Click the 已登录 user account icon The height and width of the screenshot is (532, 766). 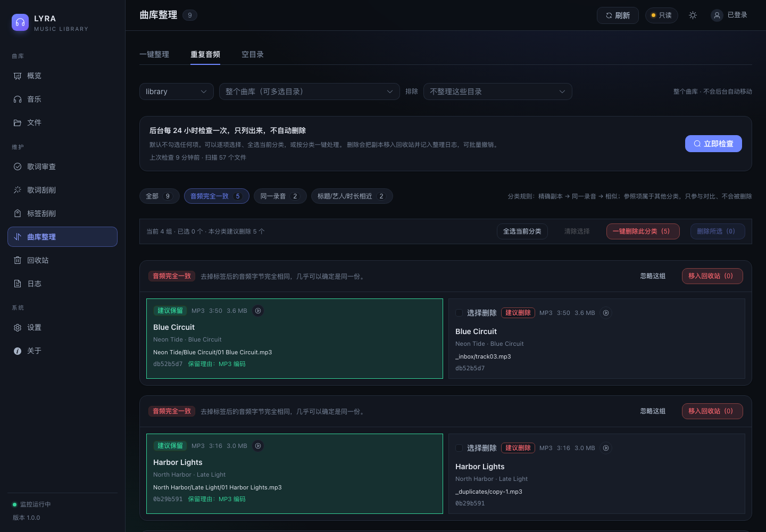coord(717,15)
